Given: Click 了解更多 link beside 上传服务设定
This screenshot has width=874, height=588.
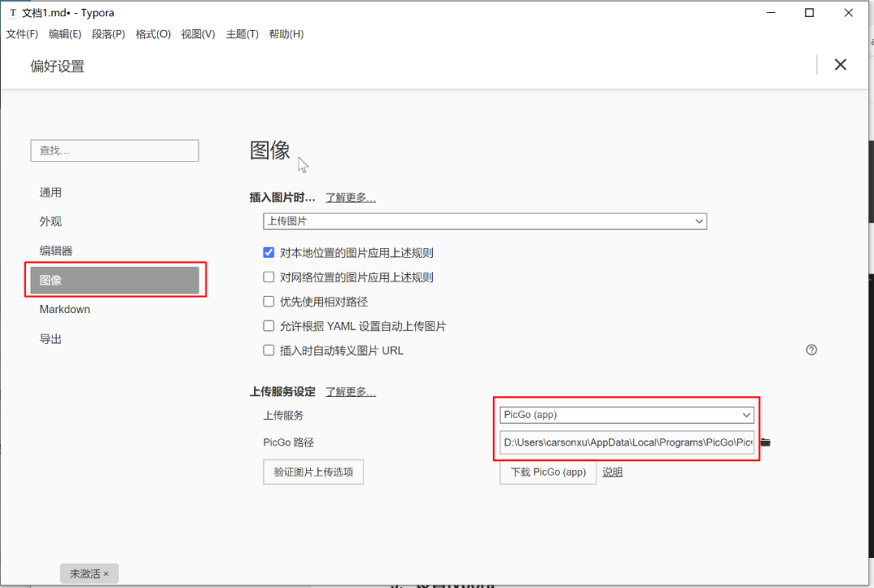Looking at the screenshot, I should [x=350, y=391].
